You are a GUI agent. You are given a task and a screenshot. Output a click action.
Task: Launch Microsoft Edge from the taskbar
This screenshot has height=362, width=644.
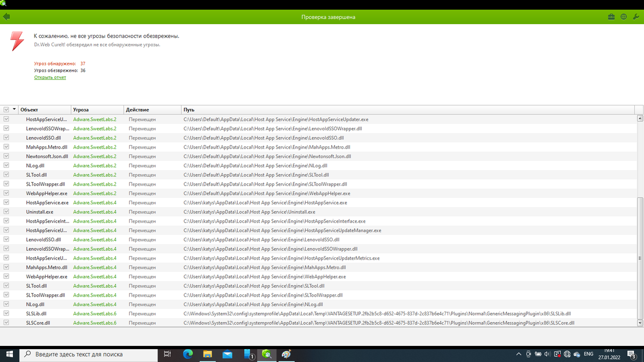coord(188,354)
